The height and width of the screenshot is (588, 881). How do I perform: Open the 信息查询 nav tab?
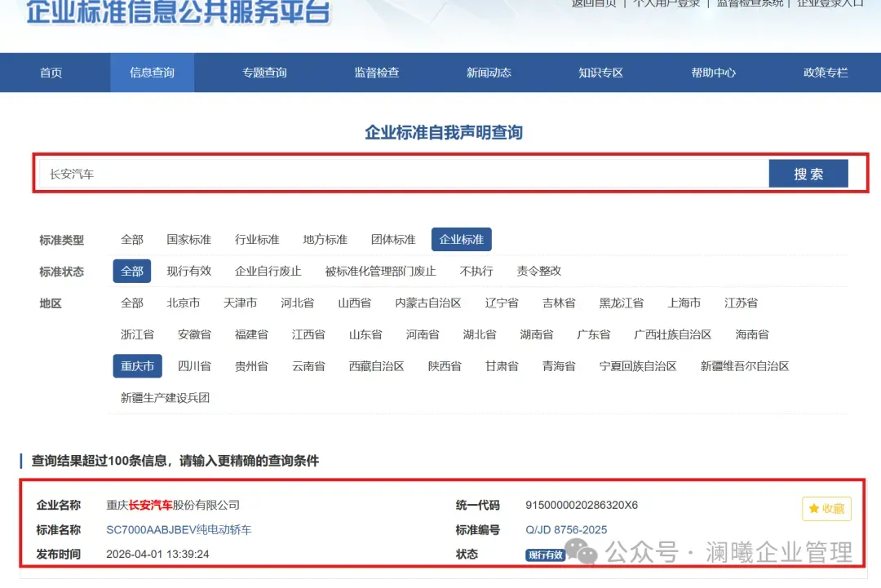[153, 73]
